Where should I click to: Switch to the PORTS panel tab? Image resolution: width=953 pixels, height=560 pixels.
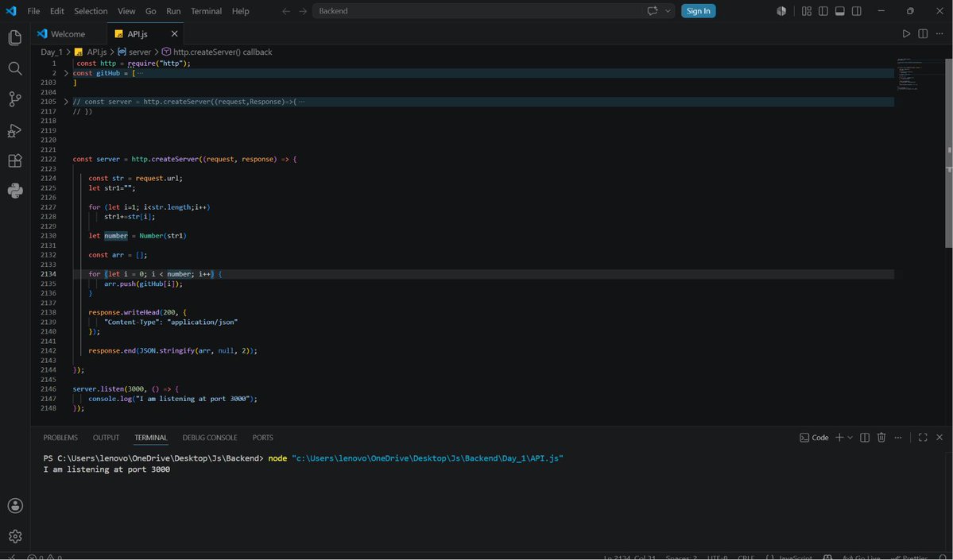[x=262, y=438]
